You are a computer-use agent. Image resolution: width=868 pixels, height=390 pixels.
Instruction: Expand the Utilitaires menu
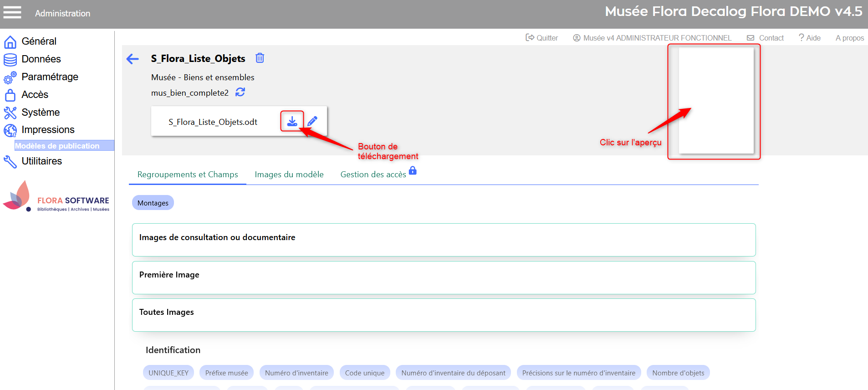(x=41, y=161)
